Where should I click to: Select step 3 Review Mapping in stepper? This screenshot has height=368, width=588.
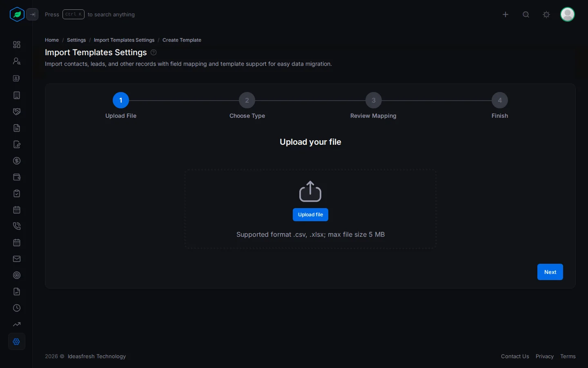[x=373, y=100]
